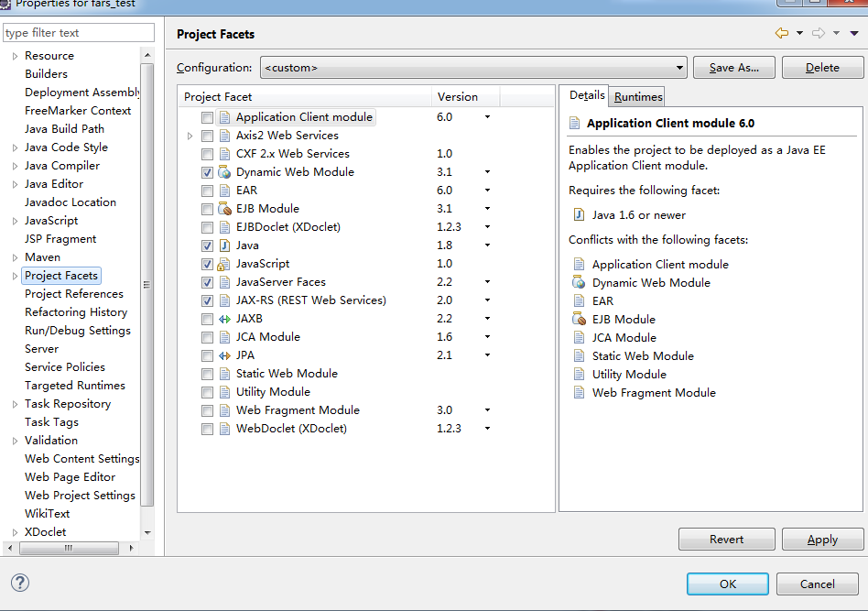
Task: Click Dynamic Web Module icon in conflicts list
Action: pos(579,282)
